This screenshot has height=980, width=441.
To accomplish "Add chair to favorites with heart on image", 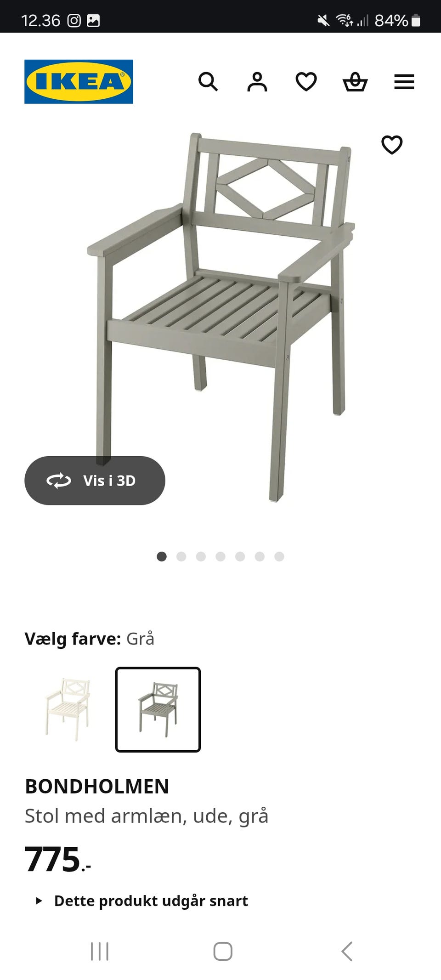I will [392, 145].
